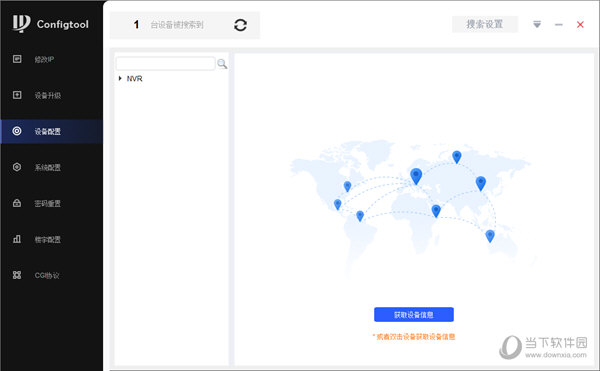600x371 pixels.
Task: Minimize the Configtool window
Action: [x=559, y=25]
